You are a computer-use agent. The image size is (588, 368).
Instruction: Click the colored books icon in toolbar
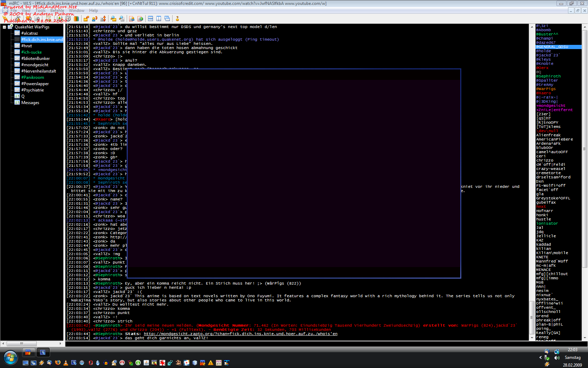[76, 19]
